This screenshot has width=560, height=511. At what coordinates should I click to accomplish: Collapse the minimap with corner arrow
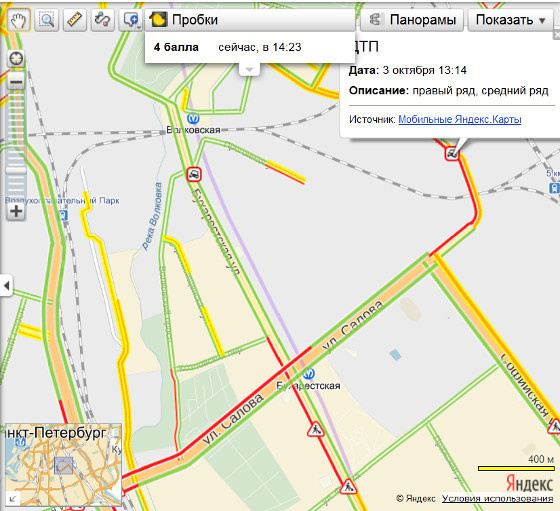pyautogui.click(x=13, y=499)
